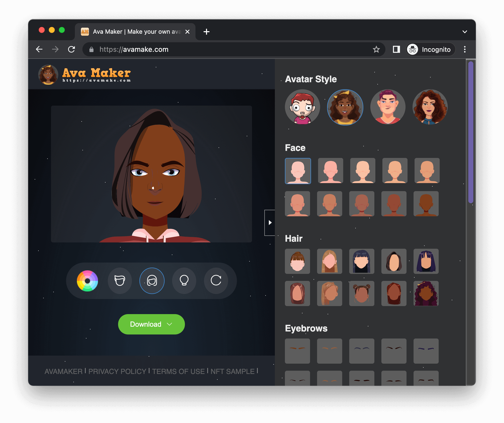The width and height of the screenshot is (504, 423).
Task: Pick the long purple hair style
Action: [x=426, y=261]
